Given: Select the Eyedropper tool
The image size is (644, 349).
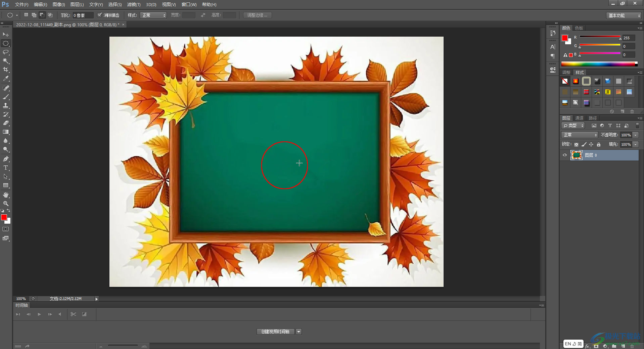Looking at the screenshot, I should point(6,79).
